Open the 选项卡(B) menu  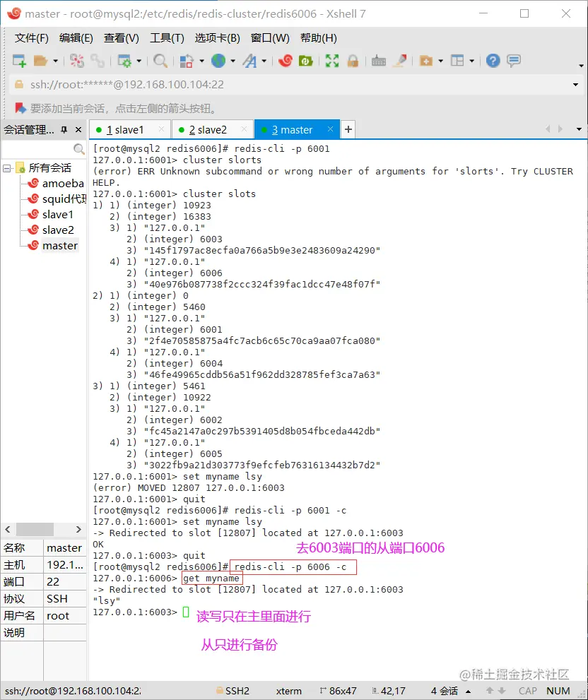coord(217,38)
